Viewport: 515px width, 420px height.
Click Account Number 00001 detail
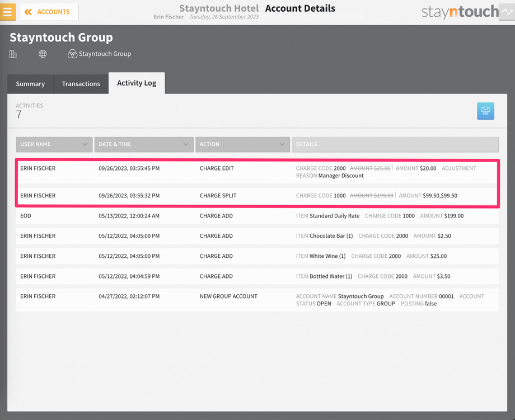pyautogui.click(x=422, y=296)
